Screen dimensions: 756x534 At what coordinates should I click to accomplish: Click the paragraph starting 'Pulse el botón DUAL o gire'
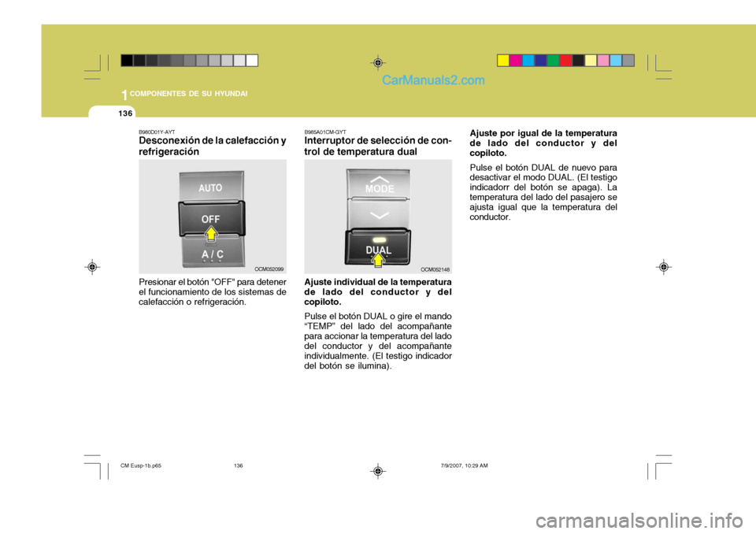[378, 341]
